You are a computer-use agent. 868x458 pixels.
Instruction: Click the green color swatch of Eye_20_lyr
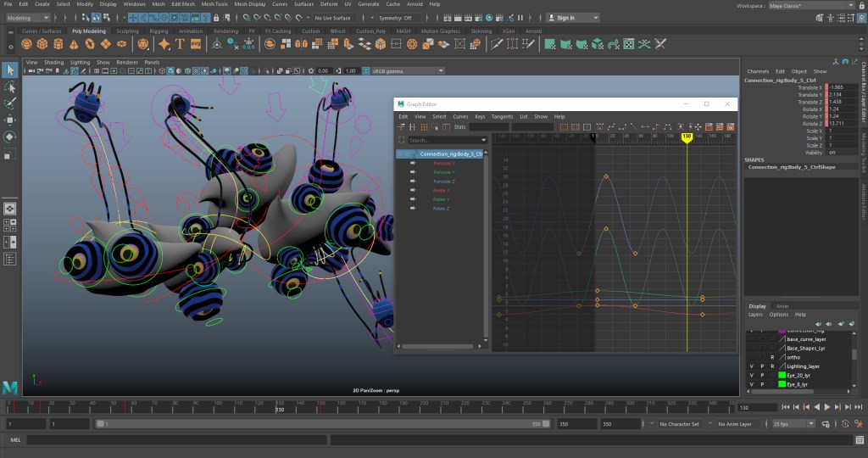pos(782,375)
